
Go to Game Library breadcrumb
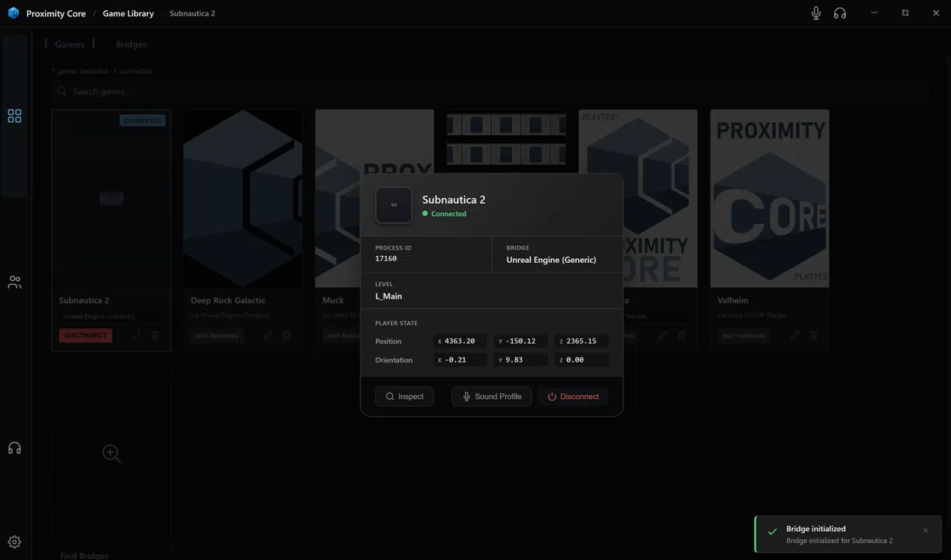[x=128, y=14]
